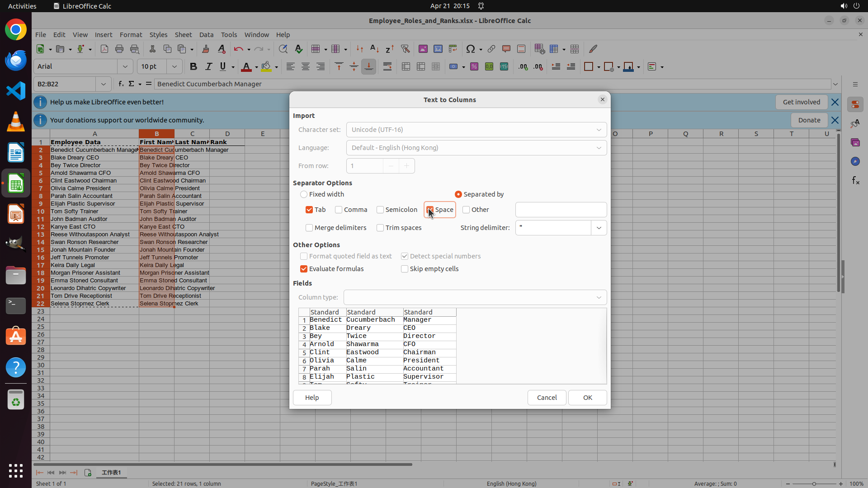
Task: Click the Italic formatting icon
Action: [x=208, y=67]
